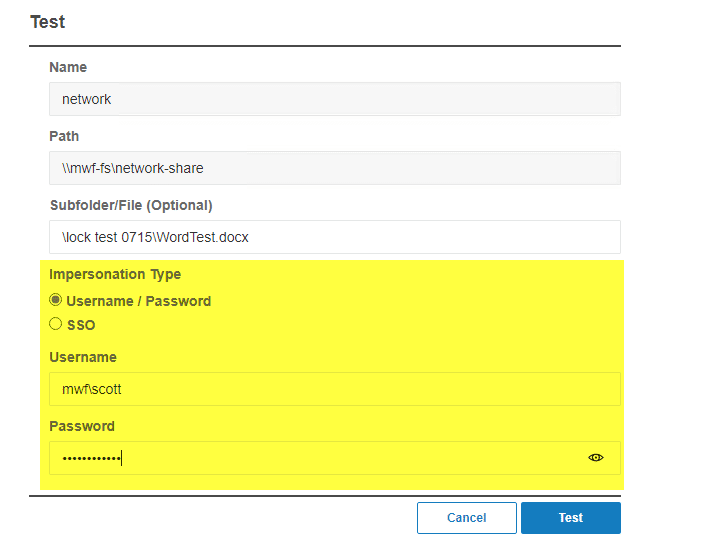This screenshot has height=560, width=722.
Task: Show the password with the eye icon
Action: [x=596, y=458]
